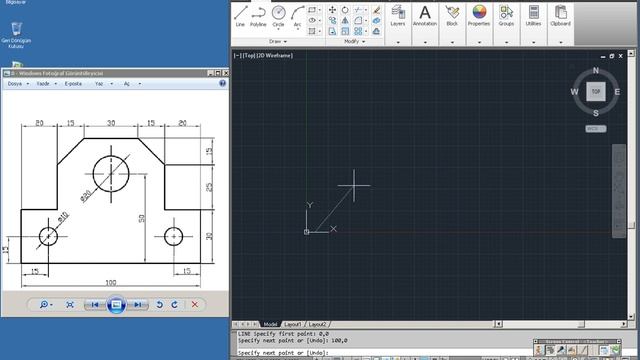The image size is (640, 360).
Task: Open zoom magnifier in photo viewer
Action: 46,304
